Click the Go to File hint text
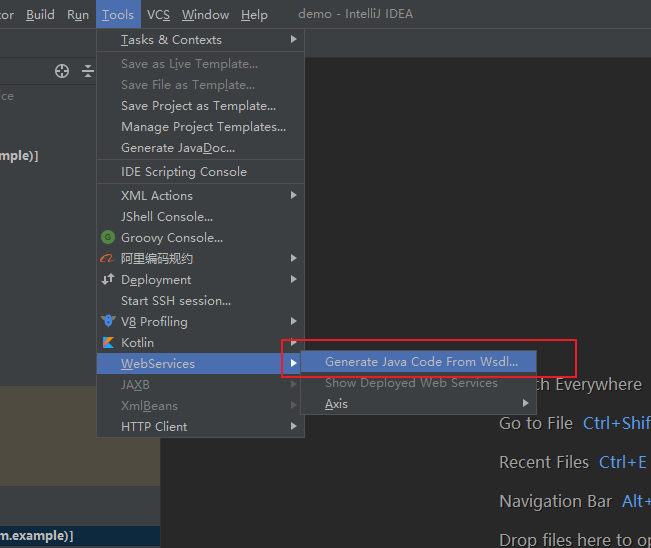Viewport: 651px width, 548px height. click(x=536, y=423)
